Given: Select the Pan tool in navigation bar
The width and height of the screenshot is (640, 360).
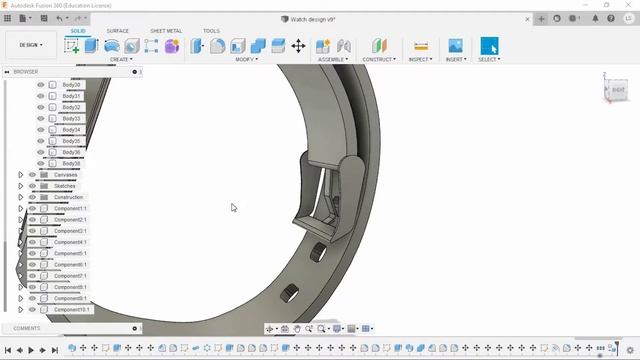Looking at the screenshot, I should [297, 329].
